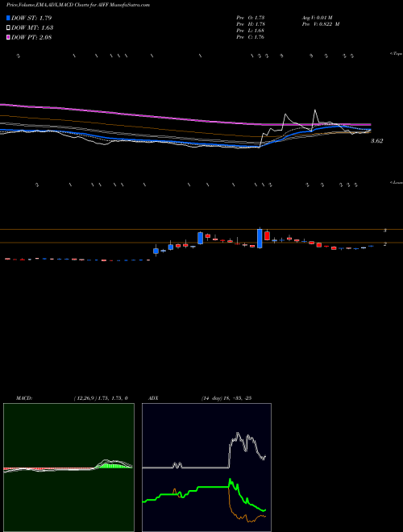Viewport: 403px width, 532px height.
Task: Click the 'Pre H: 1.78' high value
Action: (251, 24)
